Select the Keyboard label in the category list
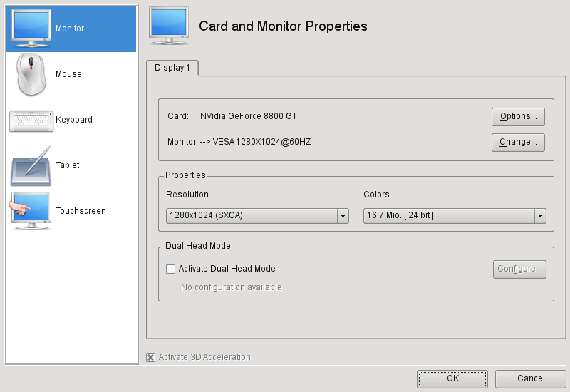This screenshot has width=570, height=392. pos(74,120)
